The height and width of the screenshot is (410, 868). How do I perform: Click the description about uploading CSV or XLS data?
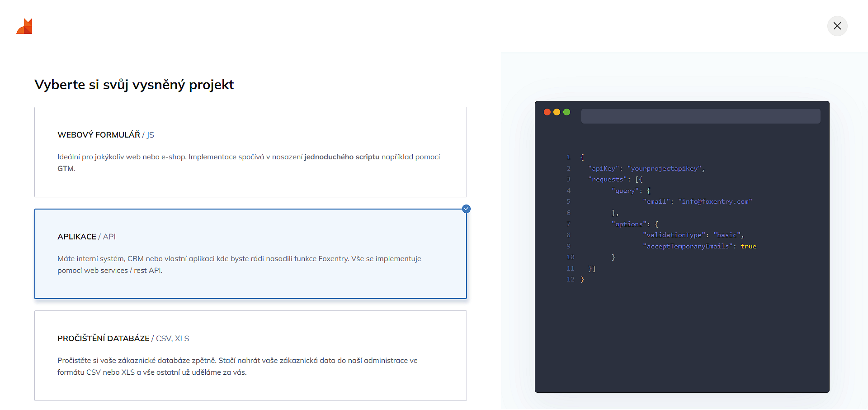coord(237,366)
